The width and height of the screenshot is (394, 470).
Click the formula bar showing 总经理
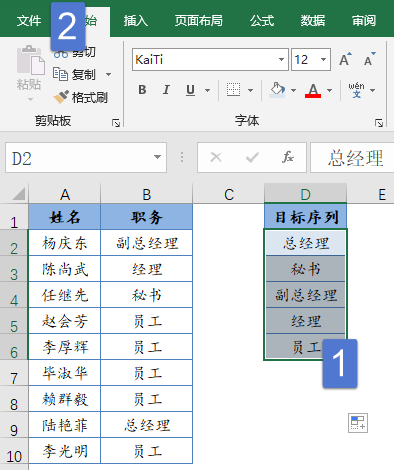coord(352,158)
